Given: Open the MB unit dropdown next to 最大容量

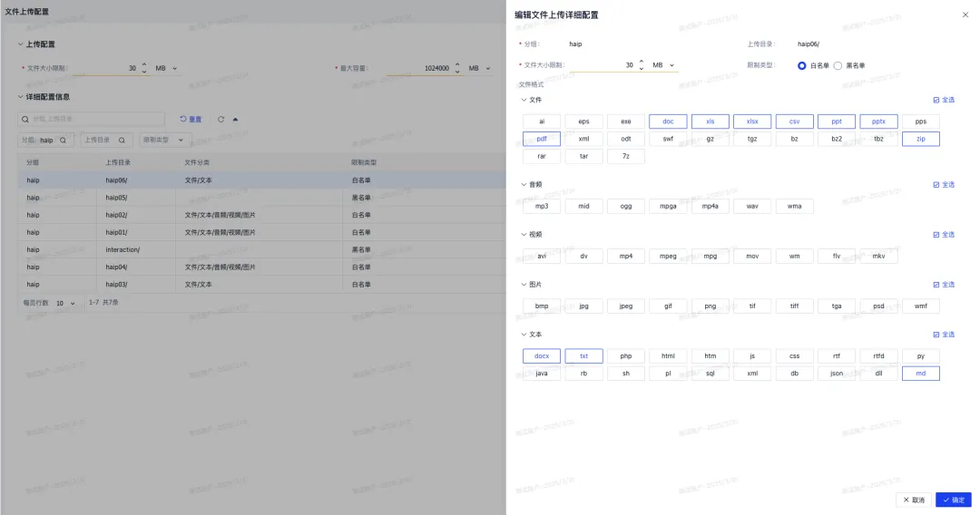Looking at the screenshot, I should (x=480, y=68).
